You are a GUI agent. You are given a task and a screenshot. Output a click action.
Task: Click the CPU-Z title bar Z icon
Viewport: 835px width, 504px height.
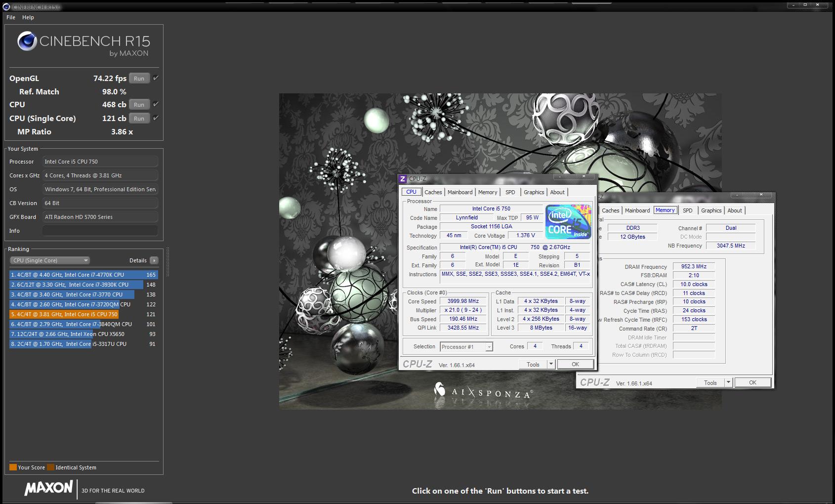(x=403, y=179)
